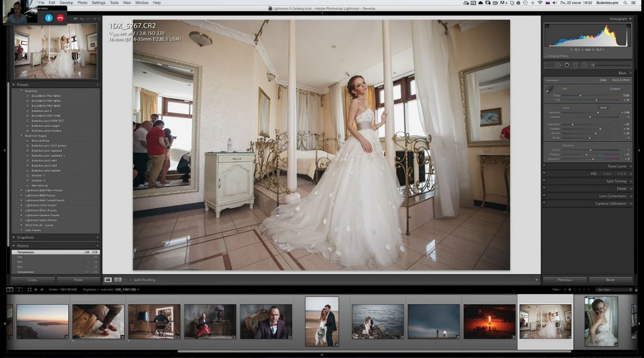Viewport: 644px width, 358px height.
Task: Click the Paste button
Action: tap(78, 280)
